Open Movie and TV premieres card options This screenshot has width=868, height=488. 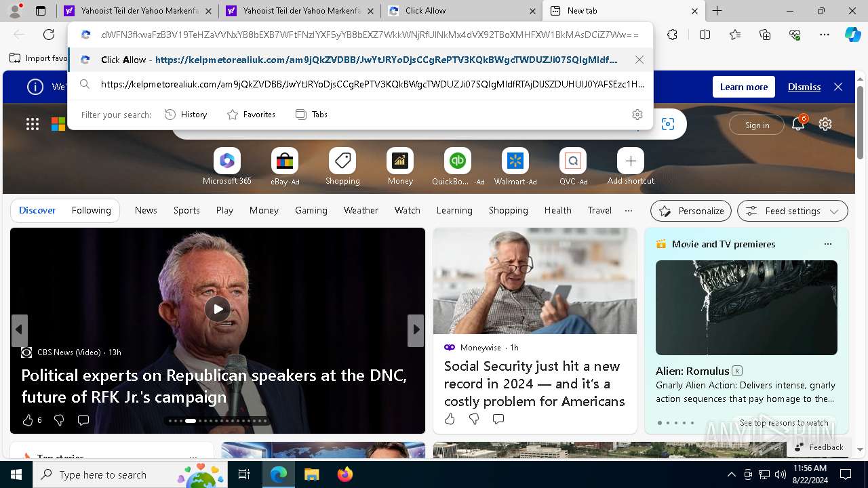827,244
